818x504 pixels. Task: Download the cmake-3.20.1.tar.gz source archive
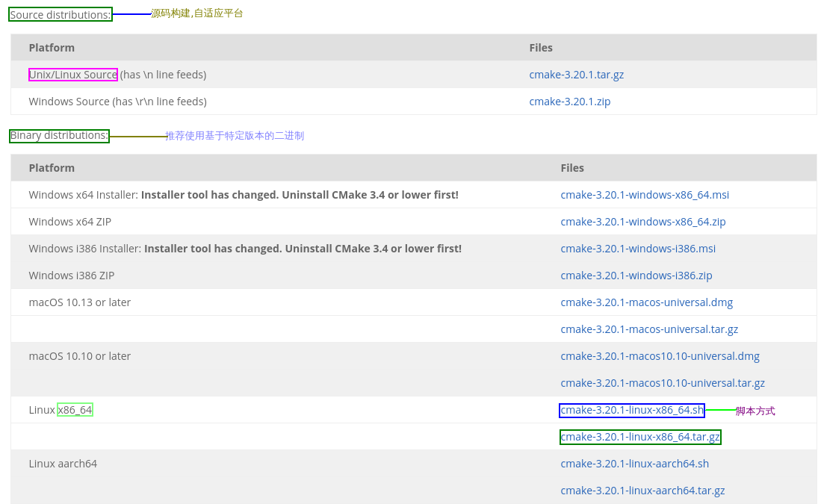pos(576,75)
